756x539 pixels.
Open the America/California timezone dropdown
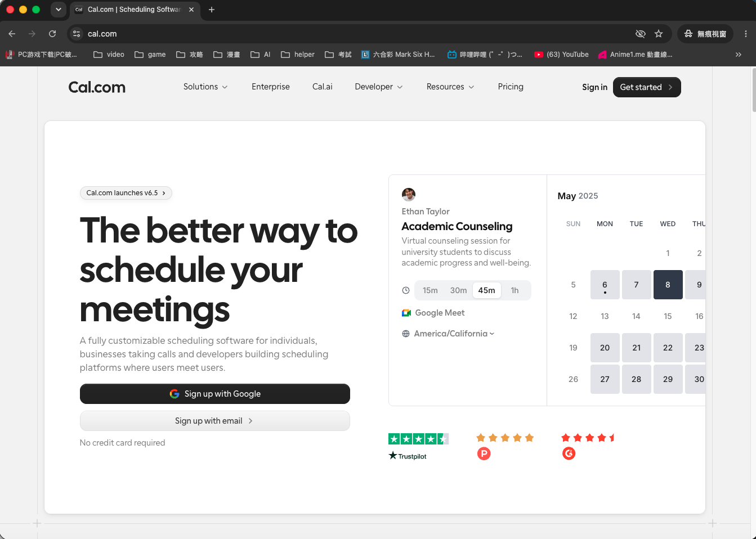[x=454, y=334]
